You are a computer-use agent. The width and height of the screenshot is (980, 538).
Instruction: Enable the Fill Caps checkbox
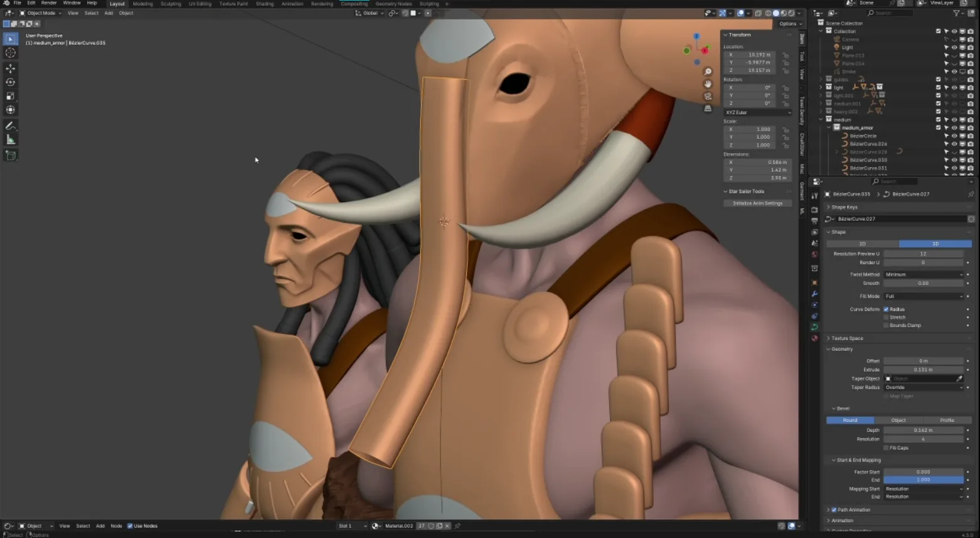click(x=886, y=448)
